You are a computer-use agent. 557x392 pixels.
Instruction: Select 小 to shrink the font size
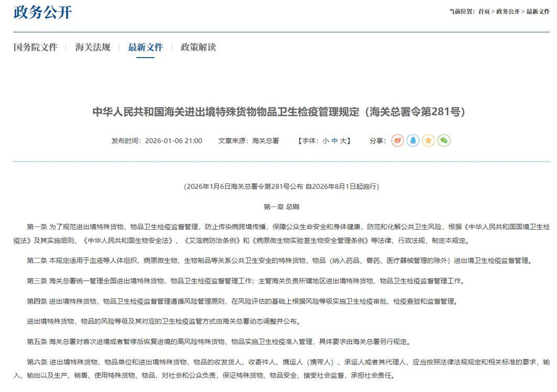[x=326, y=140]
